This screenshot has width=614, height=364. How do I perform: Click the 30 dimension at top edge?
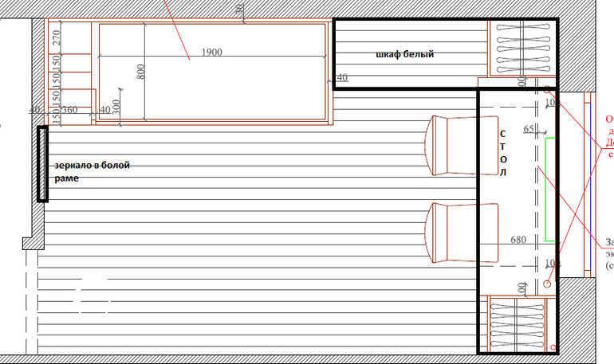(239, 9)
